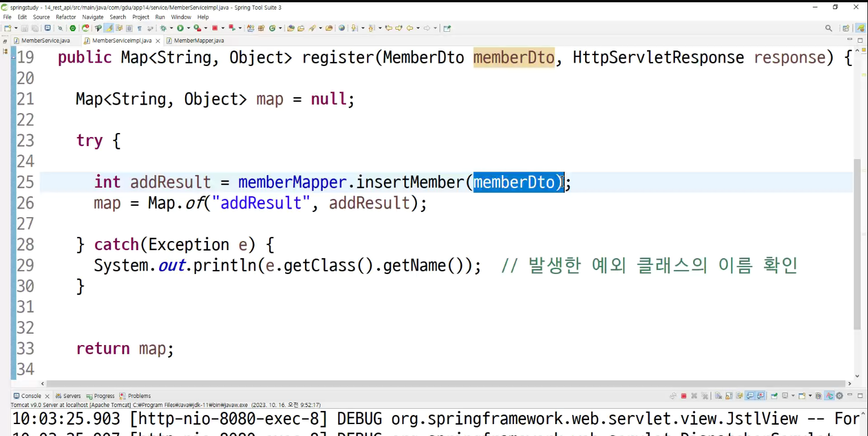The image size is (868, 436).
Task: Close the Console view tab
Action: click(x=47, y=396)
